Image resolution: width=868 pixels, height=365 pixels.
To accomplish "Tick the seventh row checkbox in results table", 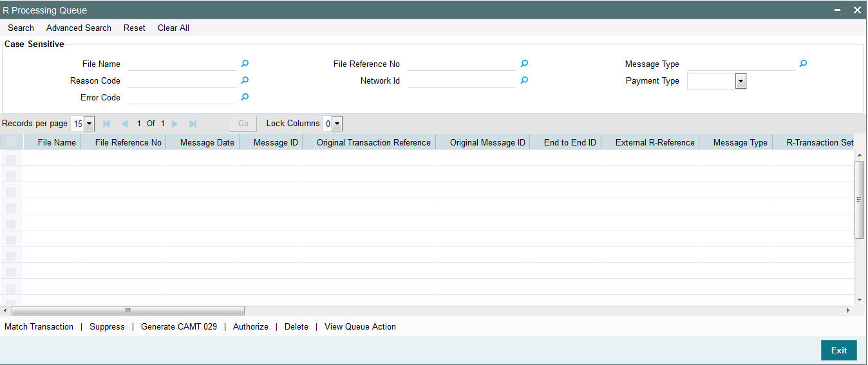I will tap(11, 256).
